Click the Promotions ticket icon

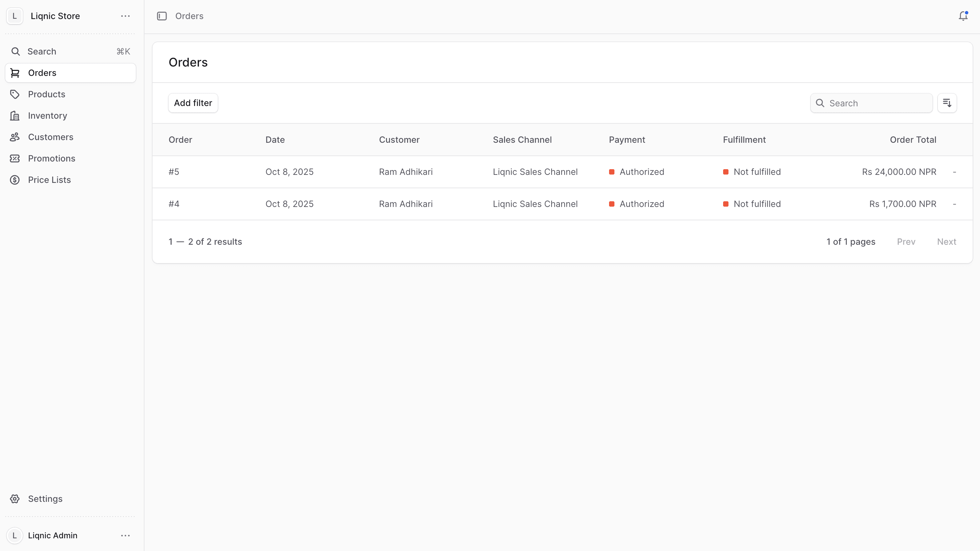coord(15,158)
